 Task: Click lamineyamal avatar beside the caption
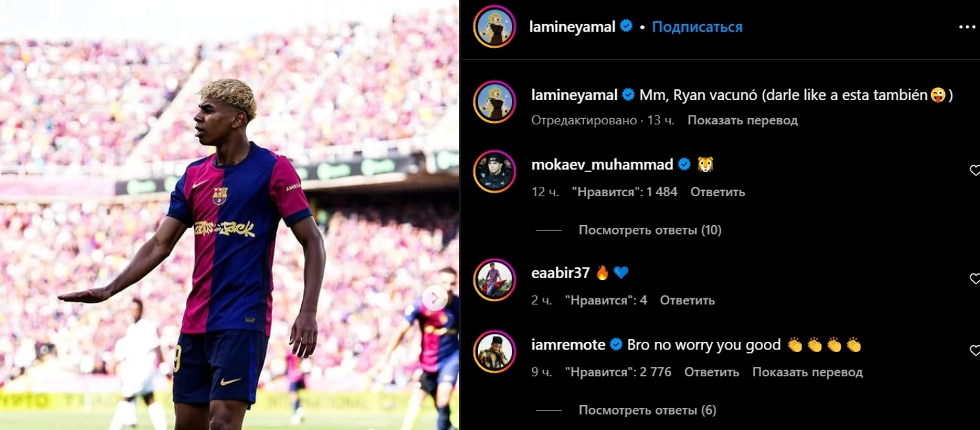(495, 101)
